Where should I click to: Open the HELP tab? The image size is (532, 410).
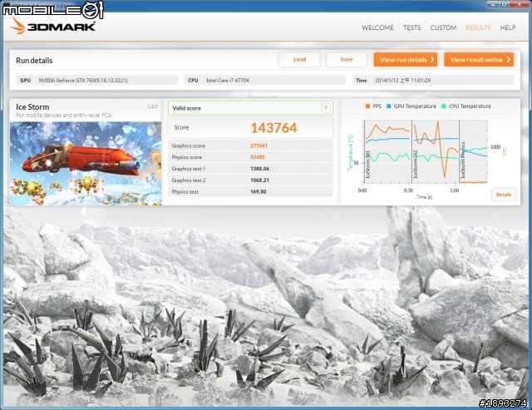click(508, 27)
